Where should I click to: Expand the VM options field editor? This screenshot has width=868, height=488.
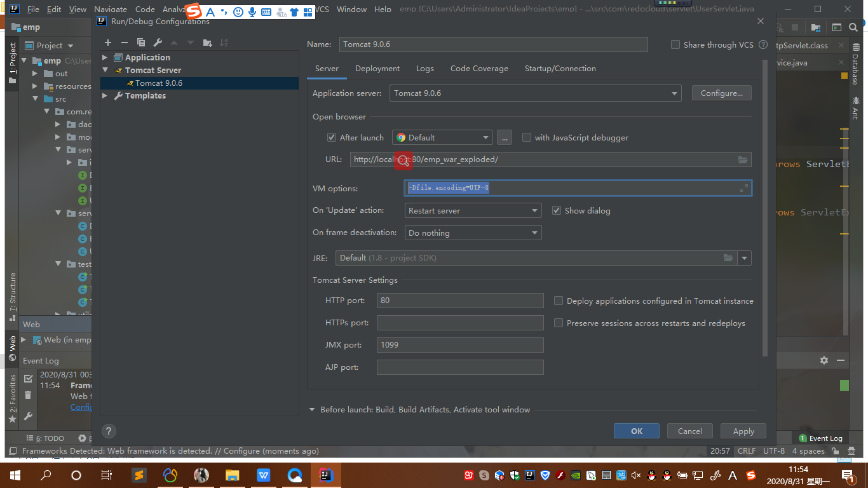(x=744, y=188)
